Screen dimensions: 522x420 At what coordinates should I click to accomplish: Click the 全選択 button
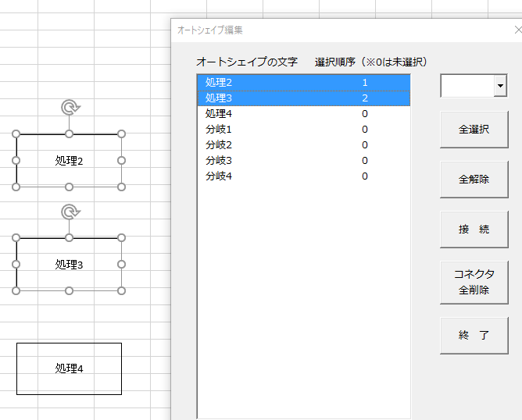(474, 130)
